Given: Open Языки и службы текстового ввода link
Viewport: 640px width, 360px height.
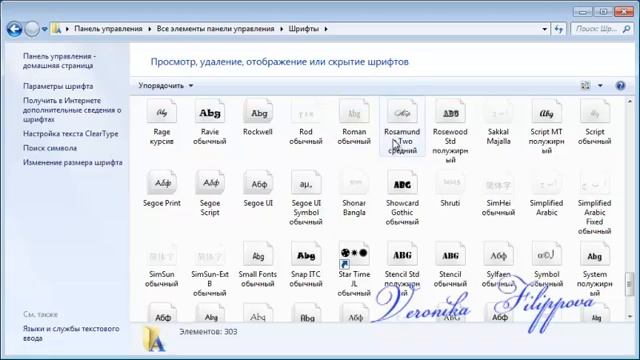Looking at the screenshot, I should point(71,333).
